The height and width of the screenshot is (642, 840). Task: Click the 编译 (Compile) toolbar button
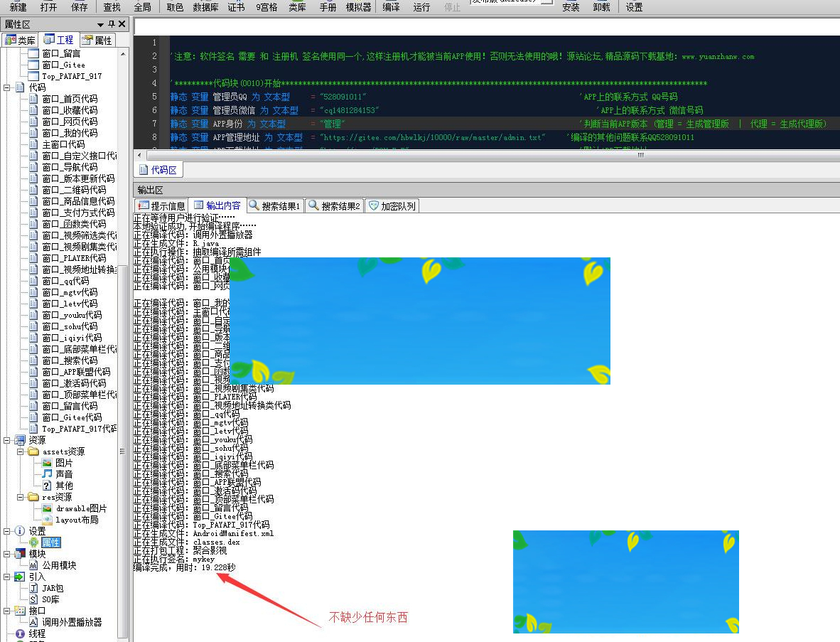click(x=391, y=7)
